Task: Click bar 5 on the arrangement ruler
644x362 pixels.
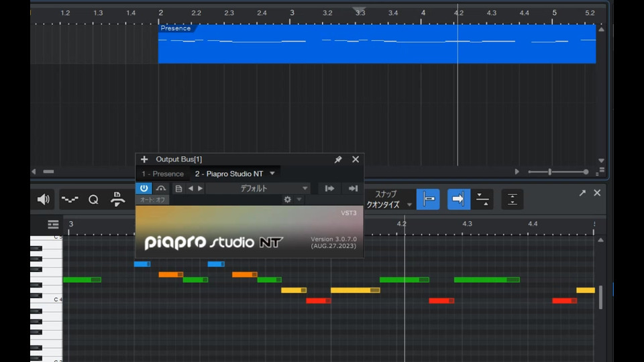Action: [554, 13]
